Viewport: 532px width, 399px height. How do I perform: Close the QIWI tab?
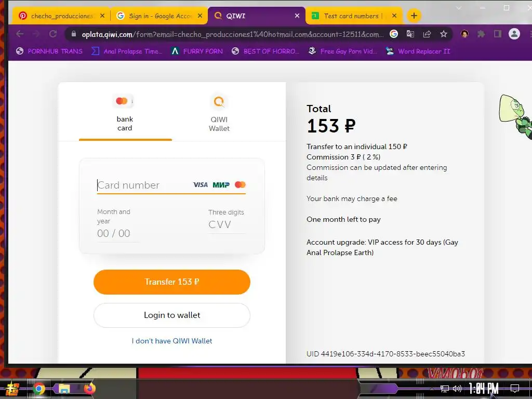(x=297, y=16)
